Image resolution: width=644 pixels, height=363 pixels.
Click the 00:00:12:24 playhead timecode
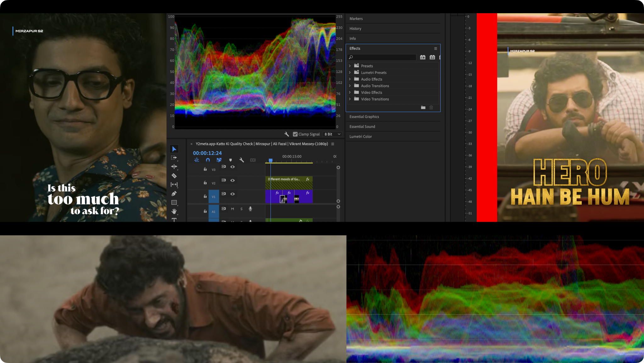(207, 153)
